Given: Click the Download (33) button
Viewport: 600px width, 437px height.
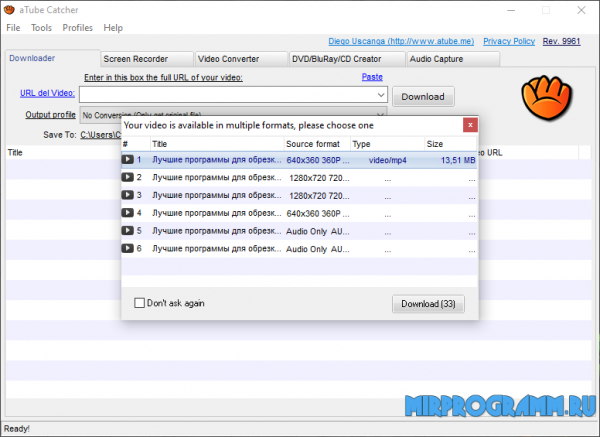Looking at the screenshot, I should pyautogui.click(x=428, y=303).
